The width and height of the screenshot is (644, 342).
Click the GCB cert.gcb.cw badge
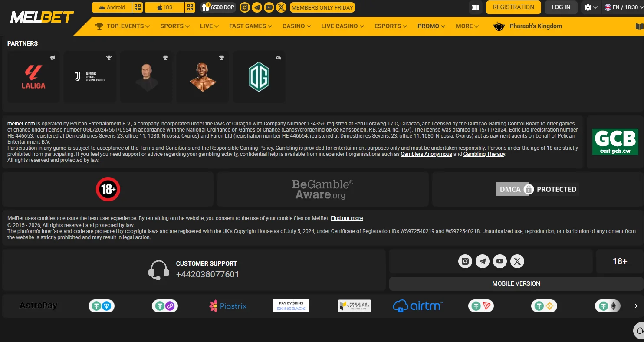pyautogui.click(x=615, y=142)
